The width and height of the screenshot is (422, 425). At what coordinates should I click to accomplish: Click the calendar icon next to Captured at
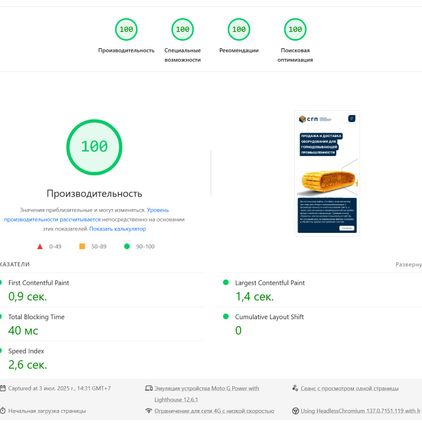pos(3,388)
